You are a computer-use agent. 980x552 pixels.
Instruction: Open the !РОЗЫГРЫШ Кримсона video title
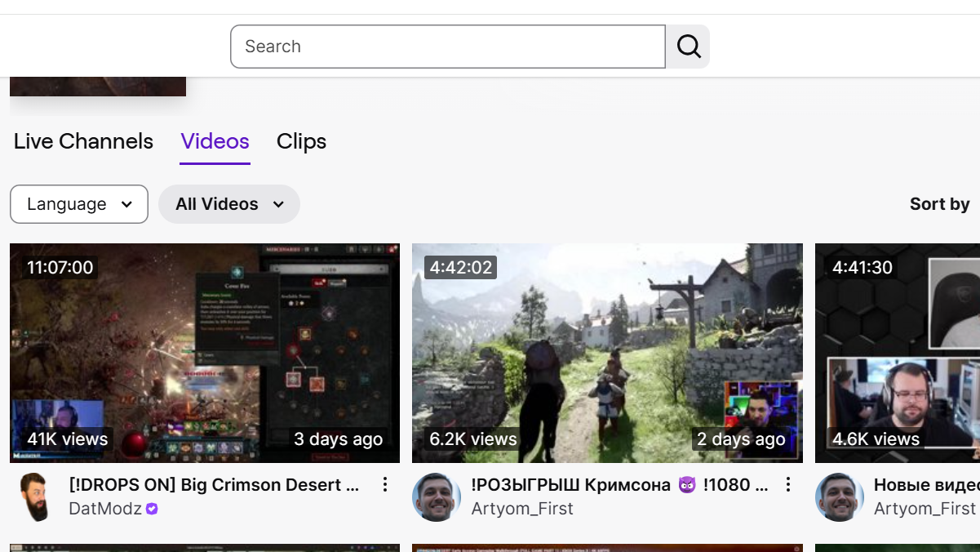tap(620, 485)
